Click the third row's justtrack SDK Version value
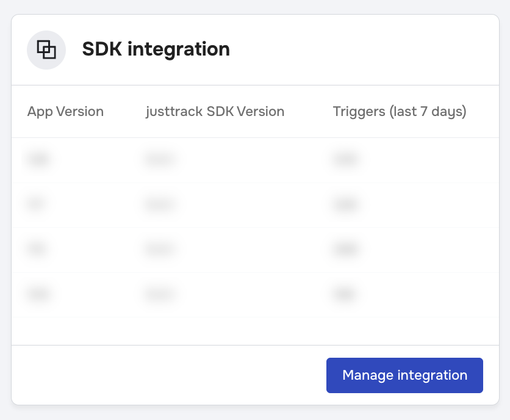 pyautogui.click(x=160, y=250)
